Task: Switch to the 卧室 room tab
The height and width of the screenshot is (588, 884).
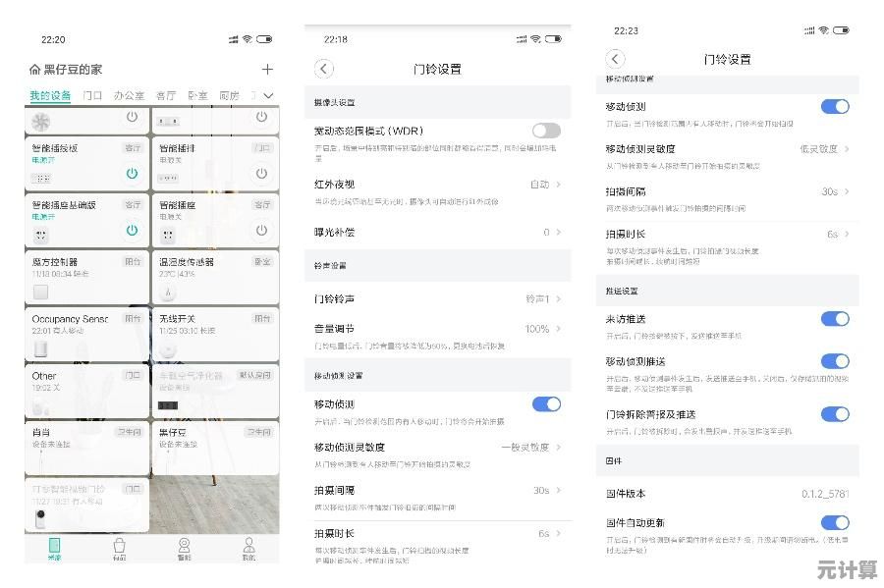Action: 197,96
